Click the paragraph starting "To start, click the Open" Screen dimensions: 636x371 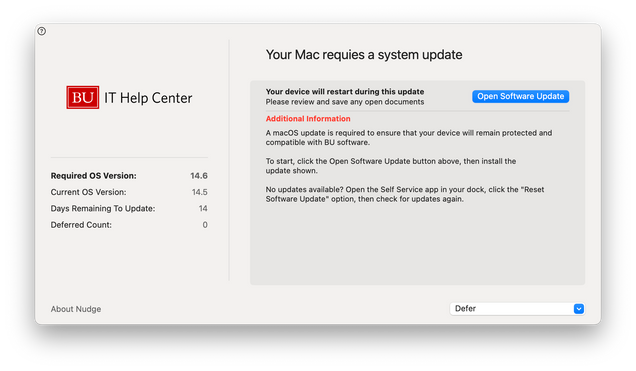[391, 166]
